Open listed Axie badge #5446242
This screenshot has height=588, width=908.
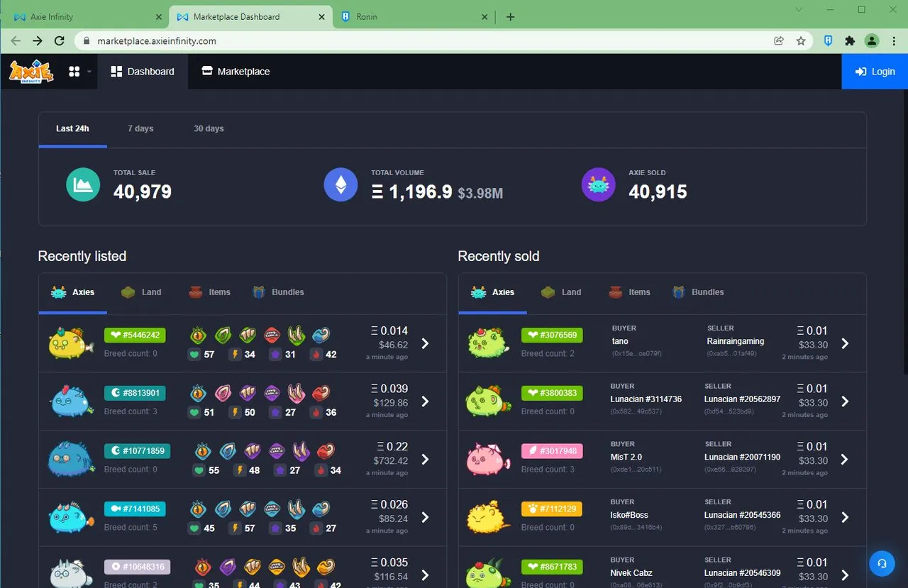135,335
